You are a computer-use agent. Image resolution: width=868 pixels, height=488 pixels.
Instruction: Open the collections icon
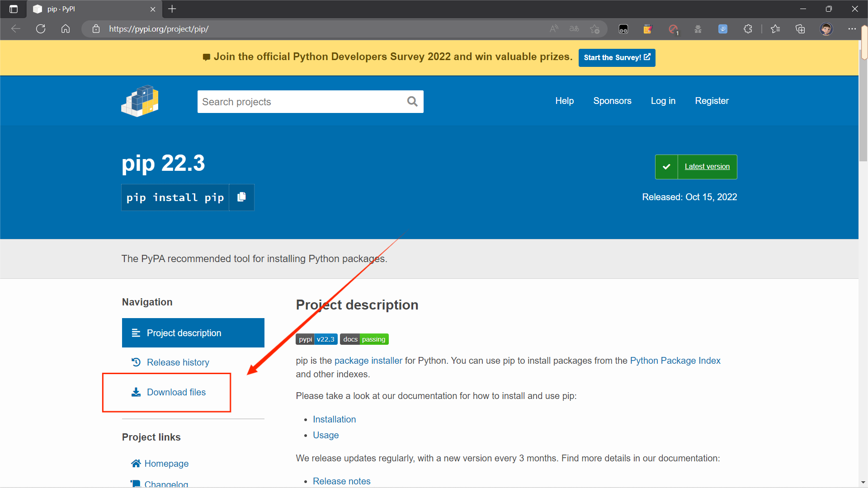[800, 29]
